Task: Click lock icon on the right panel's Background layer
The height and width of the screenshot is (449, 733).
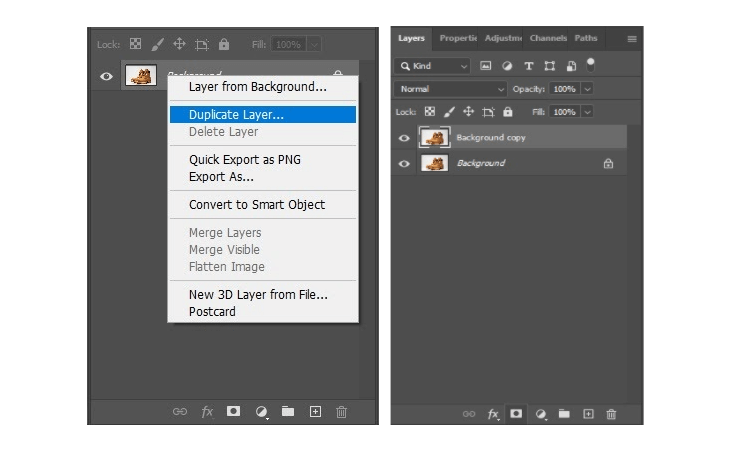Action: coord(608,163)
